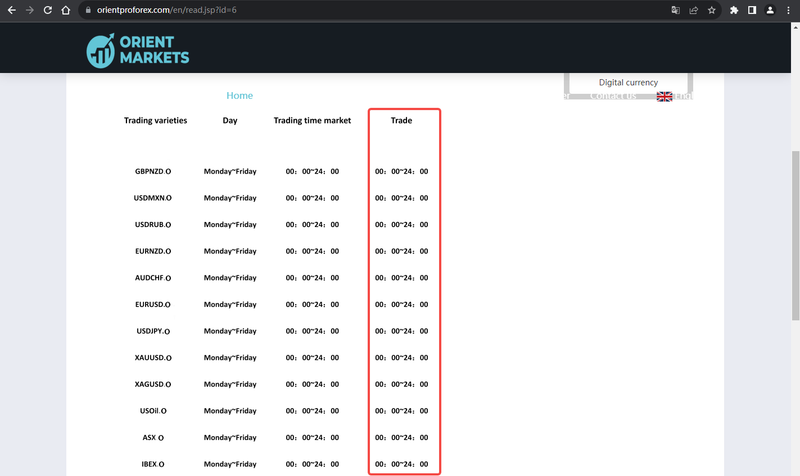Toggle the browser side panel icon
The height and width of the screenshot is (476, 800).
click(752, 10)
